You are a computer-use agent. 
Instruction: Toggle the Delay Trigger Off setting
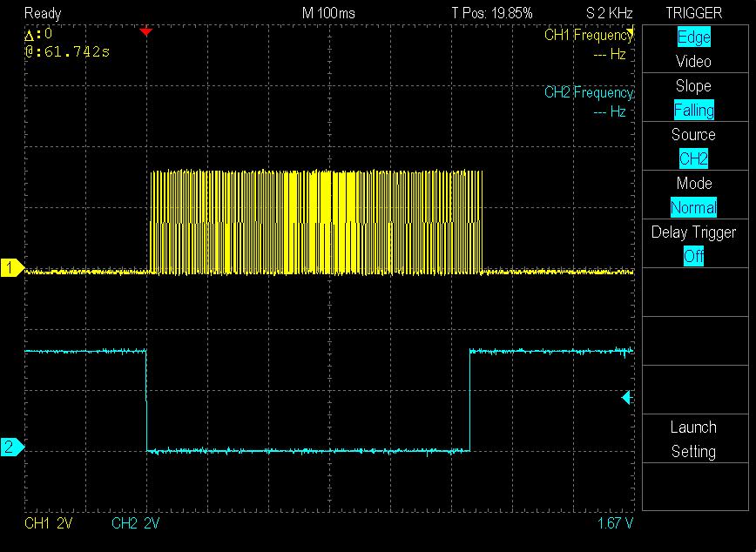(693, 256)
